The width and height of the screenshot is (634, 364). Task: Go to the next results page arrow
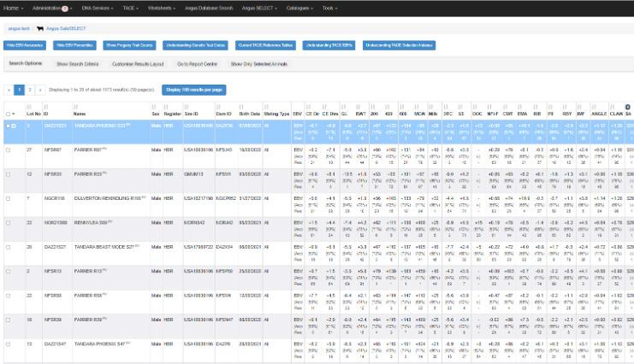(x=40, y=90)
